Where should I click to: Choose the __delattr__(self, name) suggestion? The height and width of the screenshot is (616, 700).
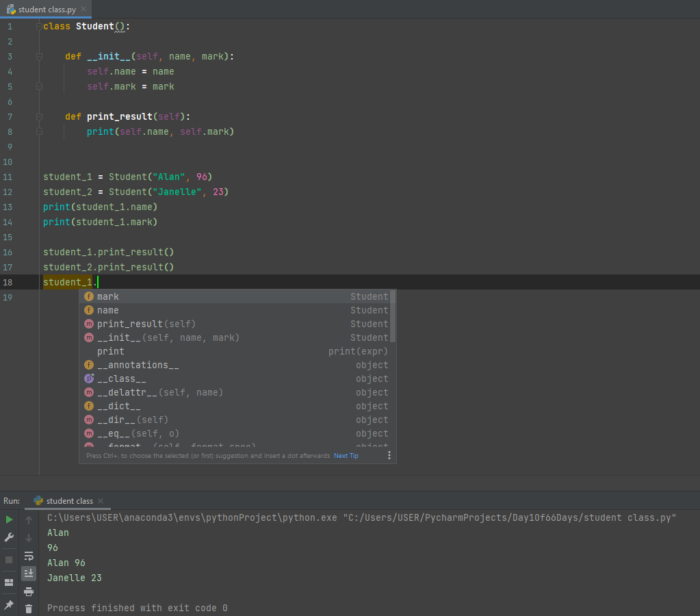[x=235, y=393]
